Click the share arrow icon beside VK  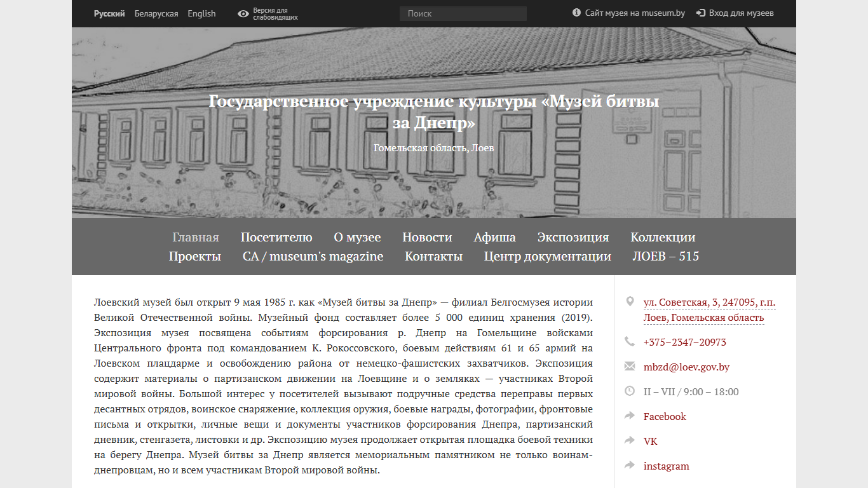(x=630, y=440)
